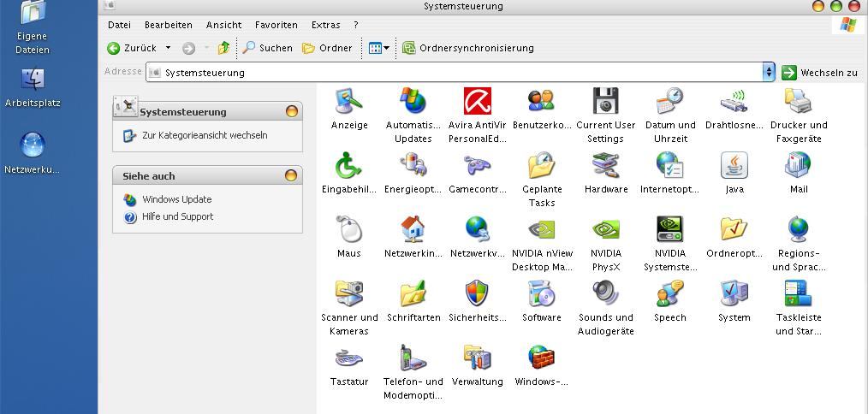Image resolution: width=868 pixels, height=414 pixels.
Task: Select Netzwerkumgebung desktop icon
Action: click(x=33, y=154)
